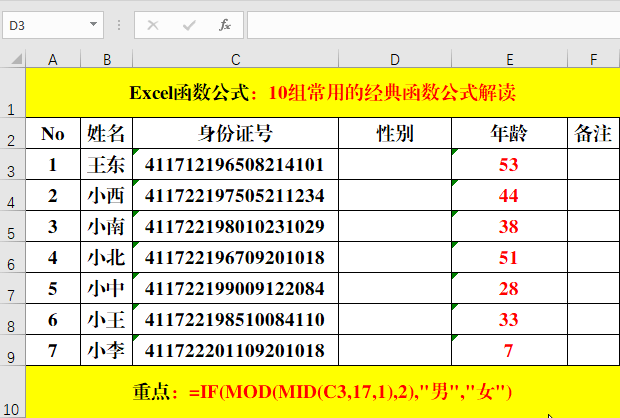Select ID cell 411722198510084110
Viewport: 620px width, 418px height.
point(236,319)
